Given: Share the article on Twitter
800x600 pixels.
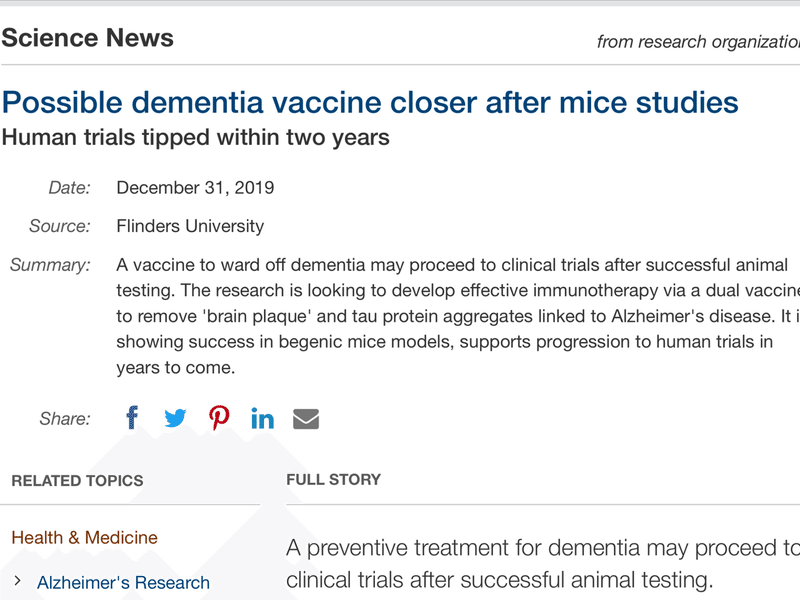Looking at the screenshot, I should (175, 418).
